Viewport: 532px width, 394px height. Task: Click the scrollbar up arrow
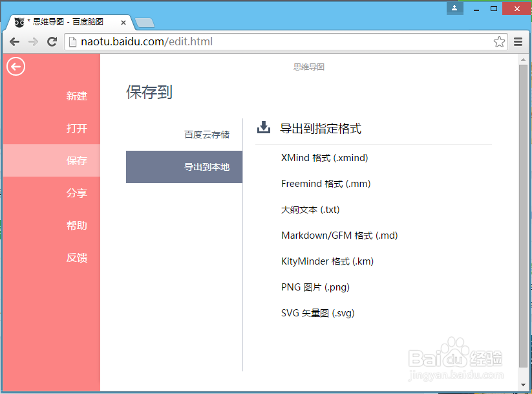click(523, 60)
